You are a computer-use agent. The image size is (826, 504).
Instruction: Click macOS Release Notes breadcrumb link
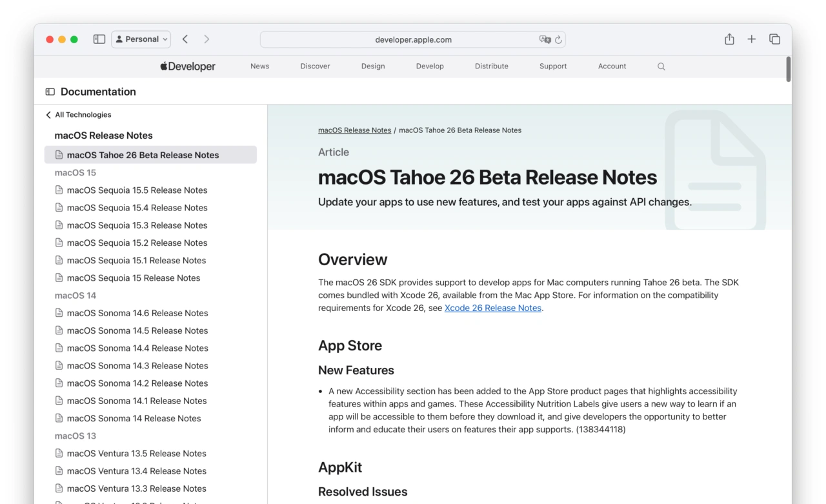tap(354, 130)
